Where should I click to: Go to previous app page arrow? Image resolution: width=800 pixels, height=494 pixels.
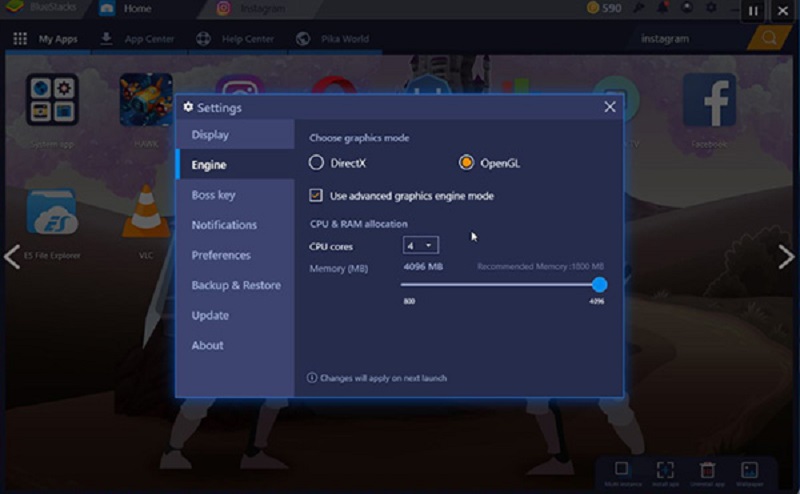pos(12,257)
